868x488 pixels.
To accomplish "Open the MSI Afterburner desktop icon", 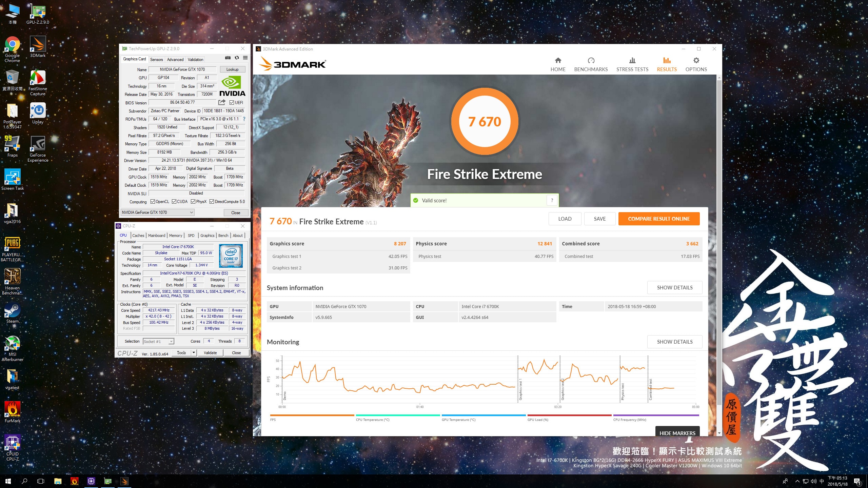I will coord(12,348).
